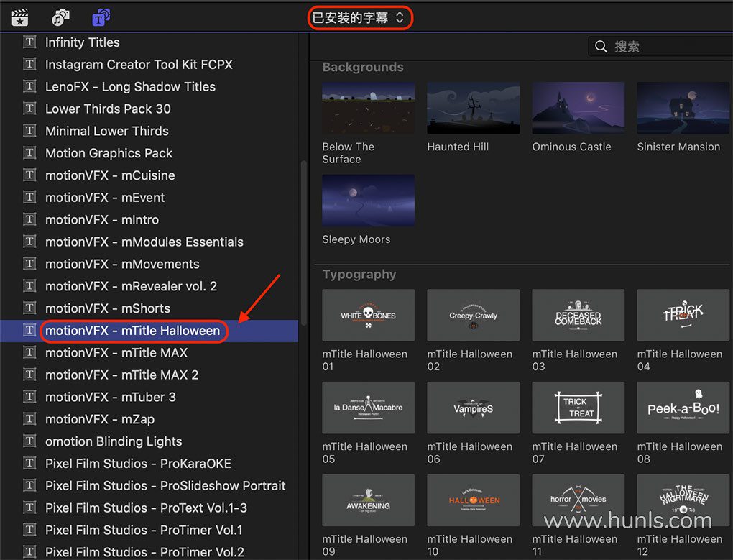Image resolution: width=733 pixels, height=560 pixels.
Task: Select mTitle Halloween 12 Halloween Nightmare title
Action: pyautogui.click(x=683, y=500)
